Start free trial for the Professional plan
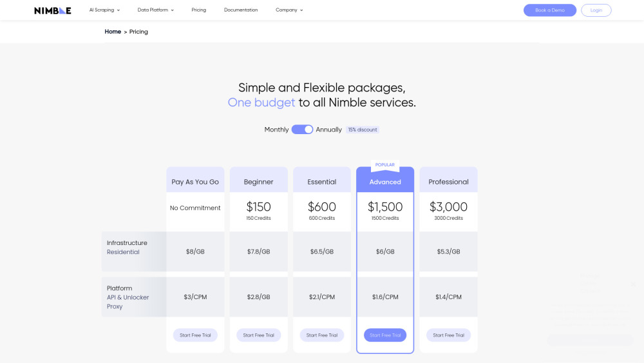Image resolution: width=644 pixels, height=363 pixels. [448, 335]
